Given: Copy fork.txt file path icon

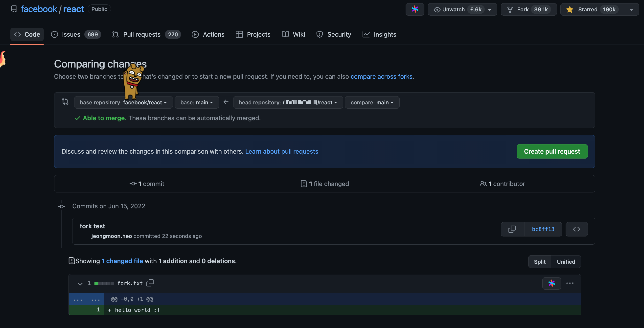Looking at the screenshot, I should click(150, 283).
